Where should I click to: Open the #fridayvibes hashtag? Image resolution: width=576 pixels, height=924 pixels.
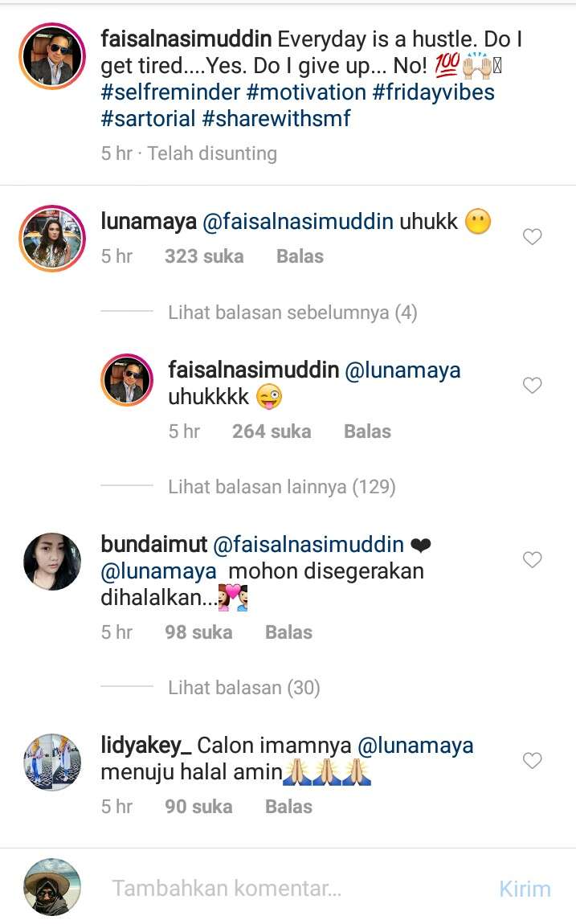[x=434, y=92]
